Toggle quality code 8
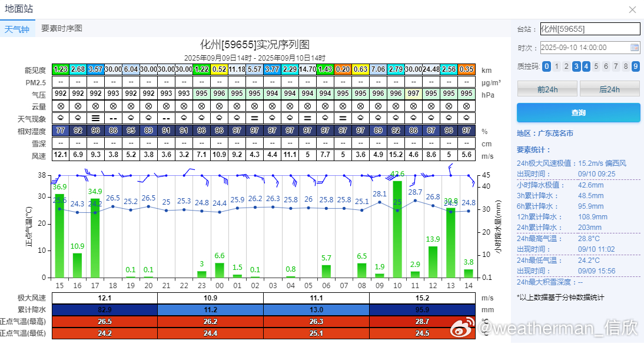 tap(626, 66)
